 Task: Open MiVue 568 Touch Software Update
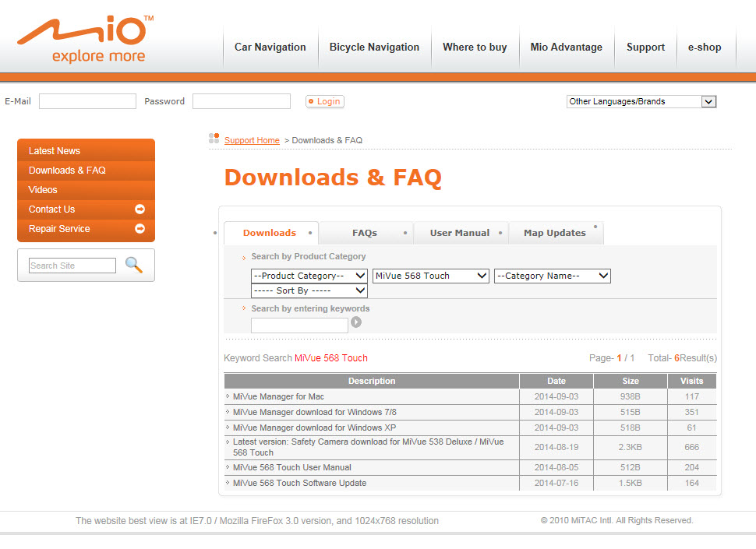299,483
